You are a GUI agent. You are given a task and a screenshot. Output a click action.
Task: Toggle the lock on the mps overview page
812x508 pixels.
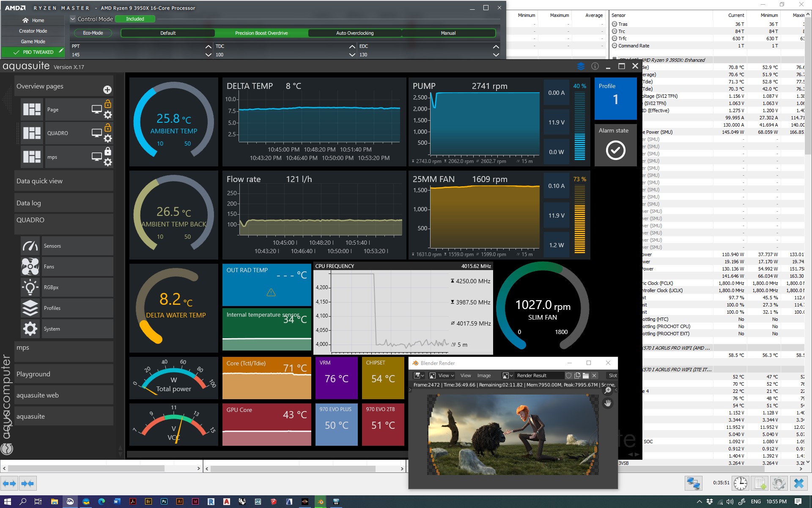coord(108,151)
